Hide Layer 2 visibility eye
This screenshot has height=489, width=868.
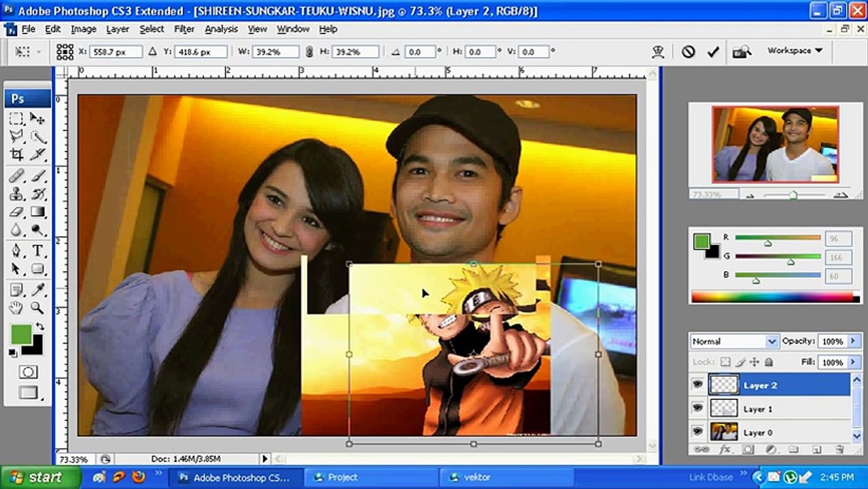[697, 385]
